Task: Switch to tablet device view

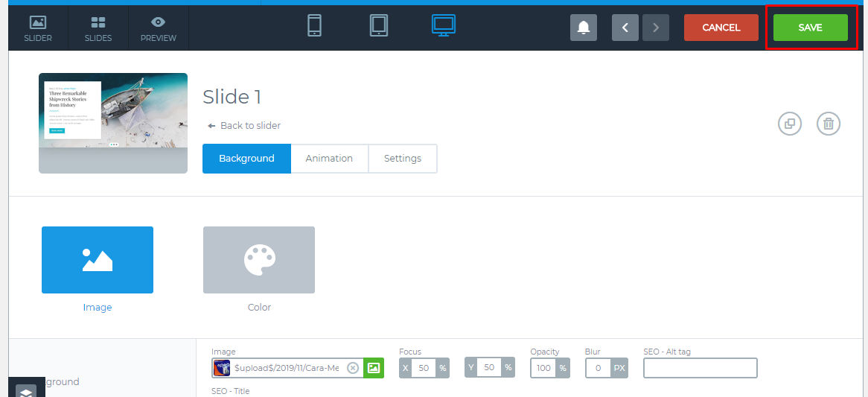Action: (x=379, y=26)
